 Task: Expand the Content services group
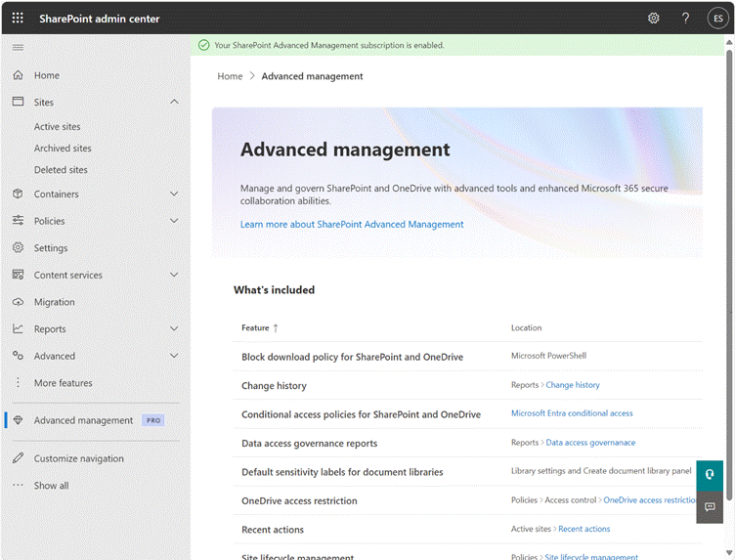click(x=174, y=276)
